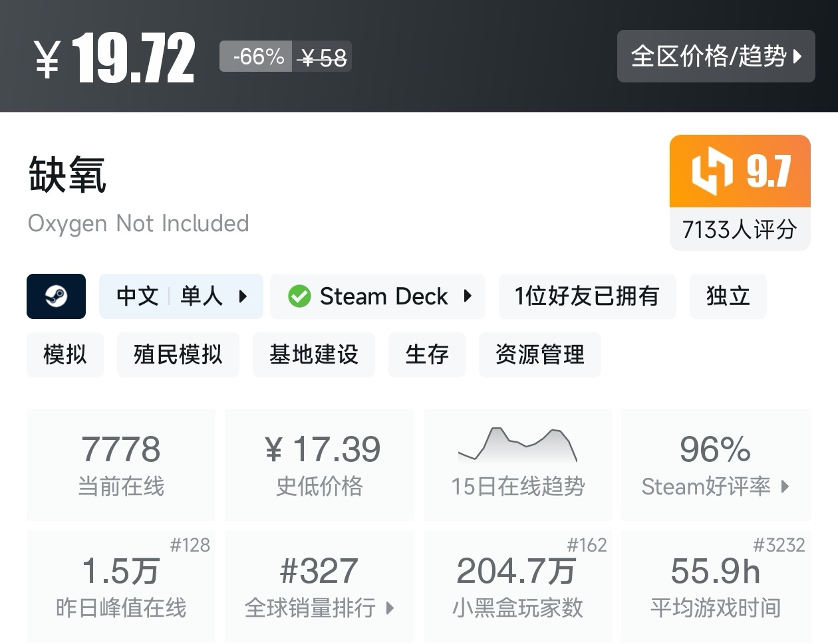838x644 pixels.
Task: Expand Steam Deck compatibility details arrow
Action: [468, 296]
